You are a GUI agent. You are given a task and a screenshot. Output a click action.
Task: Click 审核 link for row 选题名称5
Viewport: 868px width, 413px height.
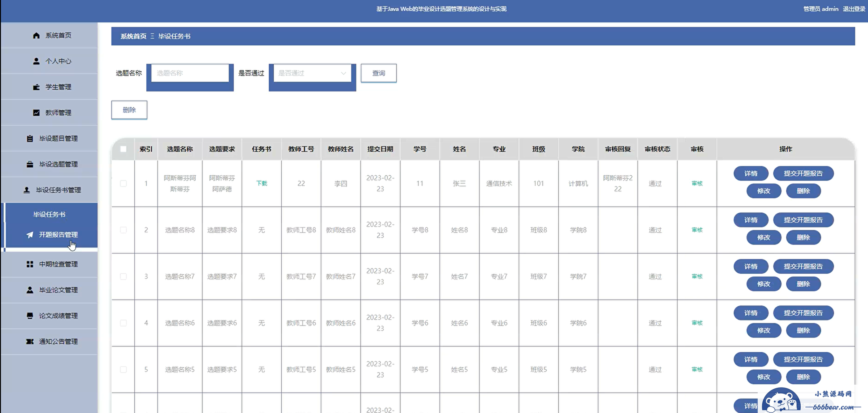point(697,370)
